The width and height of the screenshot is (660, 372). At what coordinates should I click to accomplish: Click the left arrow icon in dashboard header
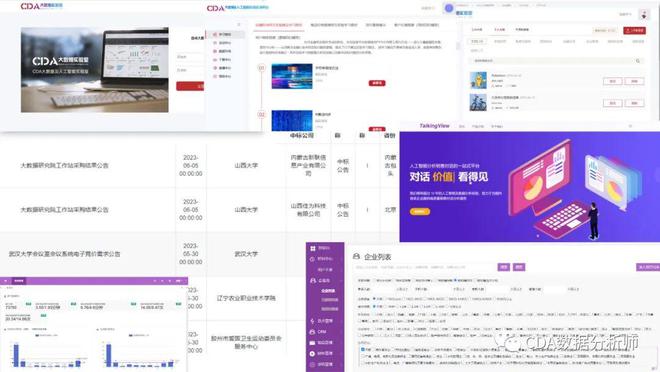5,281
